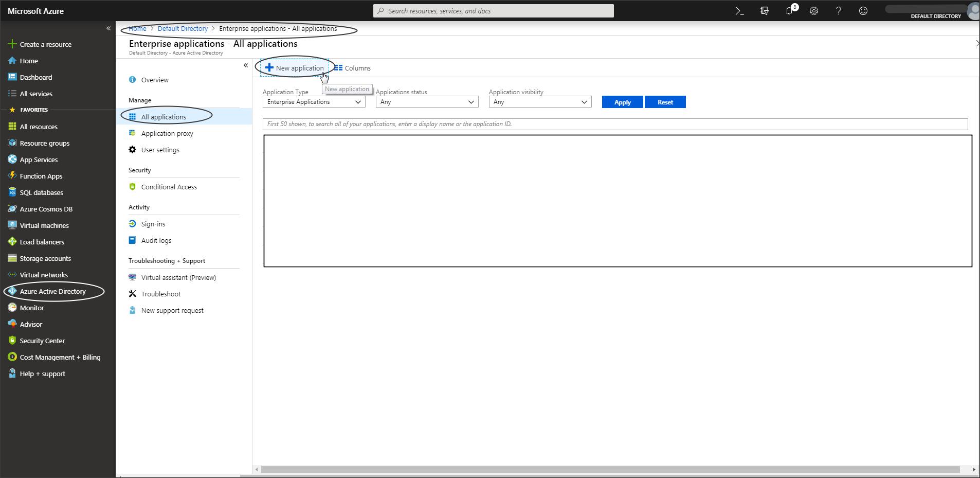
Task: Click the Home breadcrumb link
Action: [137, 28]
